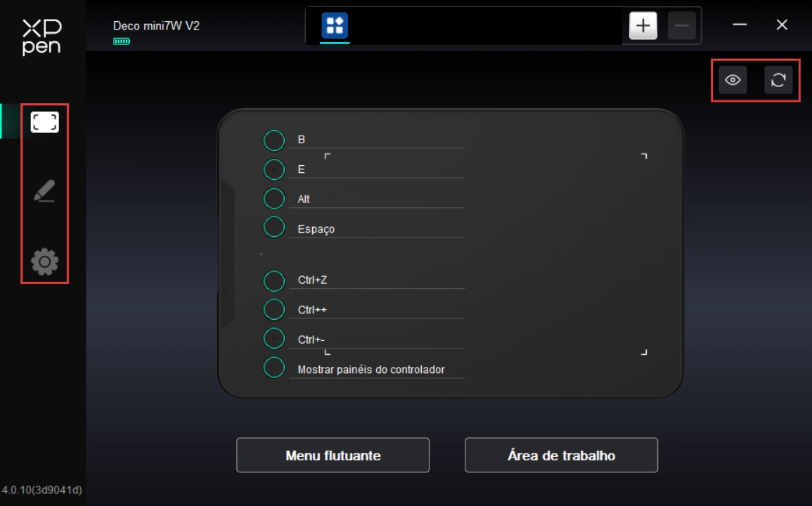This screenshot has height=506, width=812.
Task: Click the reset refresh arrows icon
Action: (x=778, y=80)
